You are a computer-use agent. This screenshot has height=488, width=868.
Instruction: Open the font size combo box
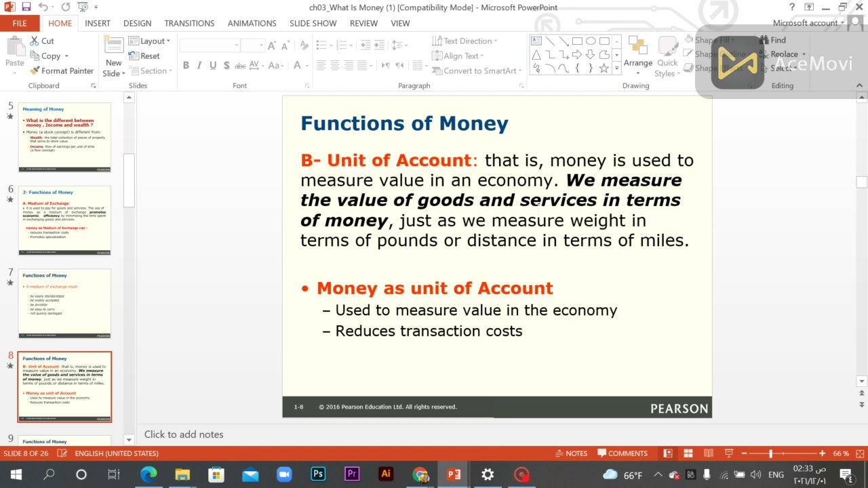(252, 45)
